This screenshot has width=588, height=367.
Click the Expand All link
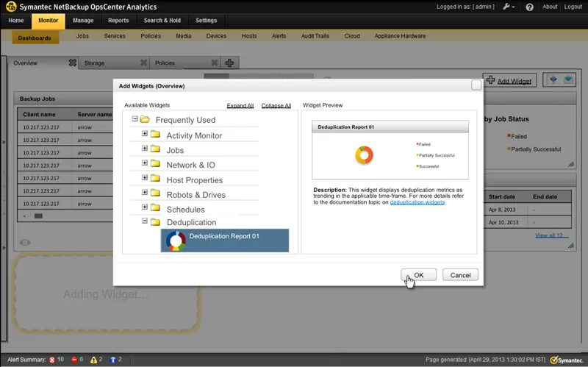coord(240,105)
